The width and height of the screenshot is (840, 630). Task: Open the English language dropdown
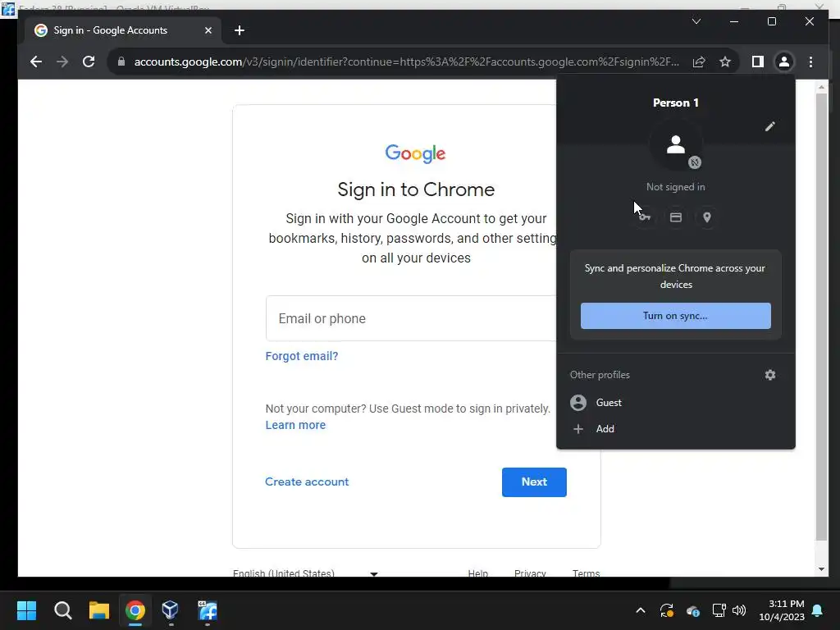[305, 573]
